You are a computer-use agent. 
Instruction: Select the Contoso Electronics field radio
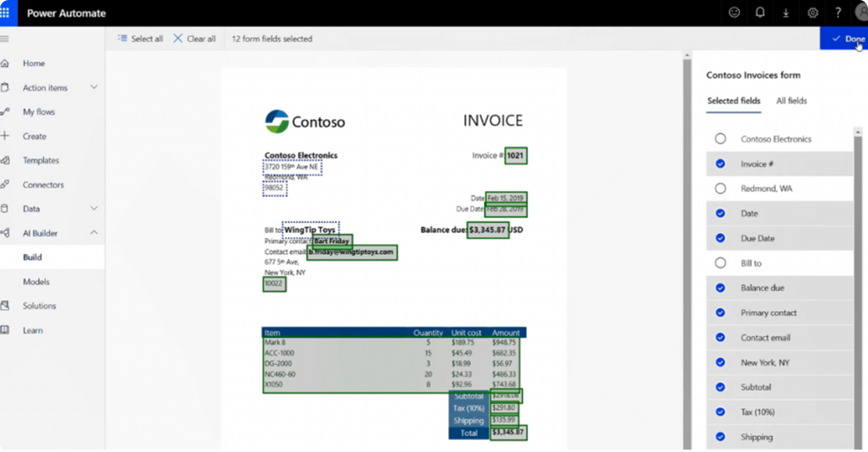point(720,139)
